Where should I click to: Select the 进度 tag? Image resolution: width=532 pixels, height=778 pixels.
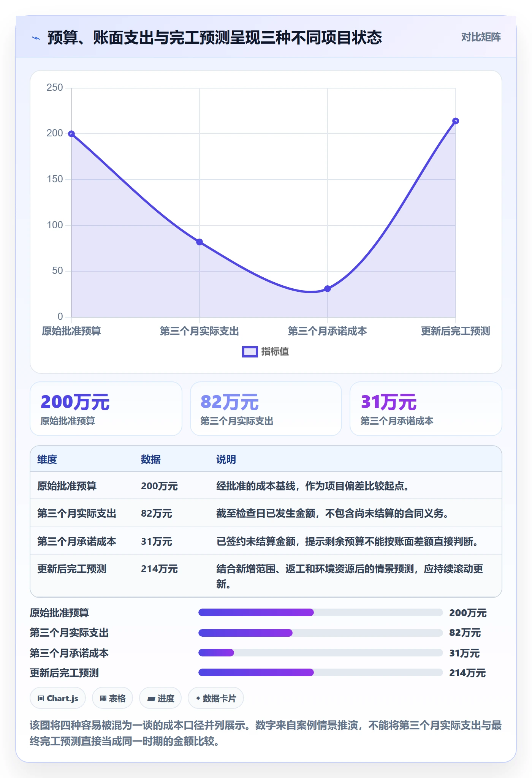[x=160, y=698]
